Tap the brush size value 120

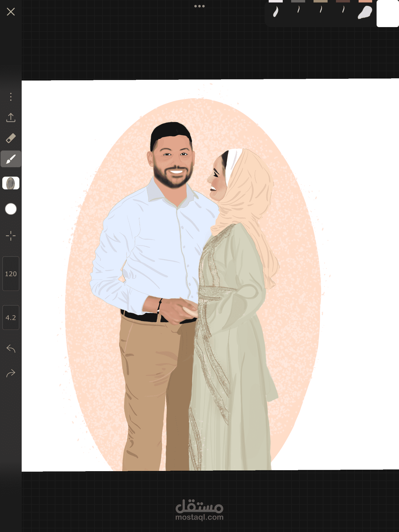click(11, 274)
